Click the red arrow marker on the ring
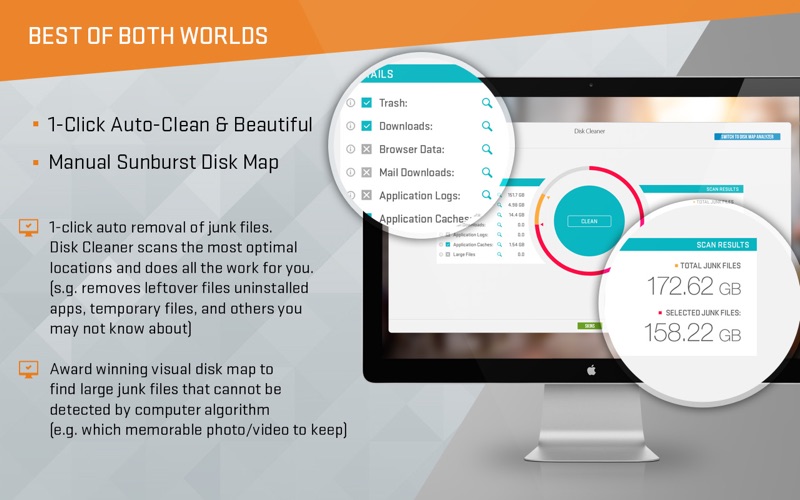The width and height of the screenshot is (800, 500). click(x=542, y=224)
